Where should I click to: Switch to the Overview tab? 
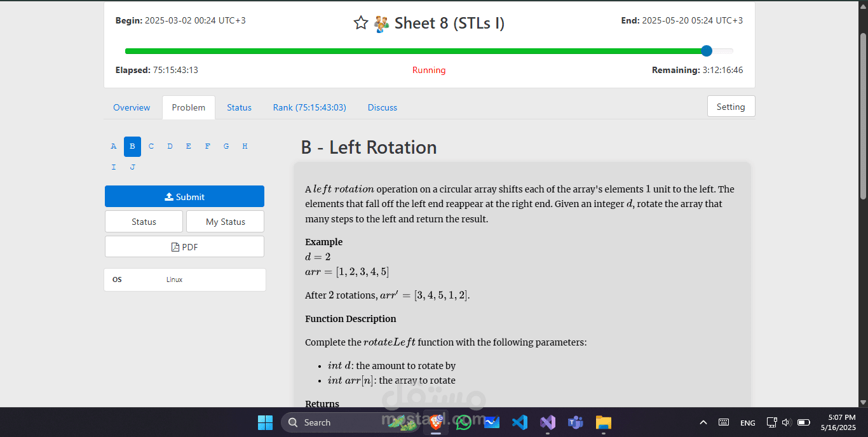pos(132,107)
